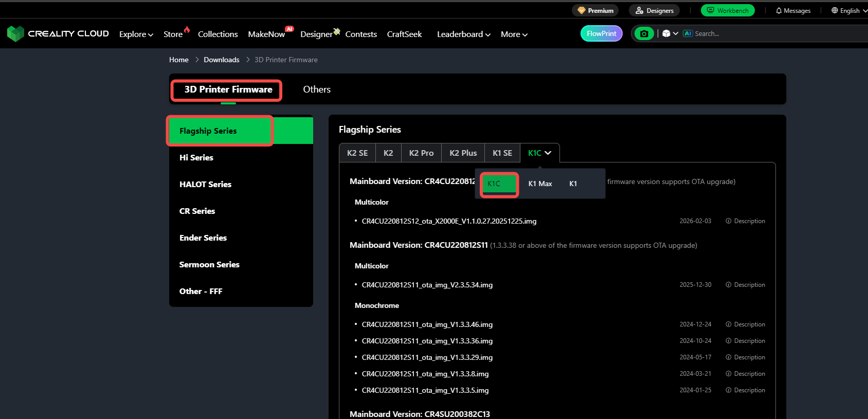Viewport: 868px width, 419px height.
Task: Click the Messages bell icon
Action: pyautogui.click(x=779, y=11)
